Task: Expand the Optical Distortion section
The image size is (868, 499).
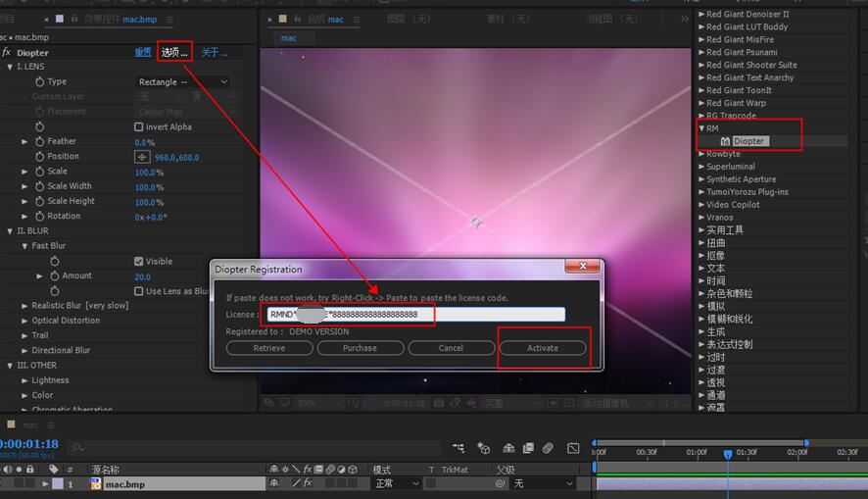Action: 24,321
